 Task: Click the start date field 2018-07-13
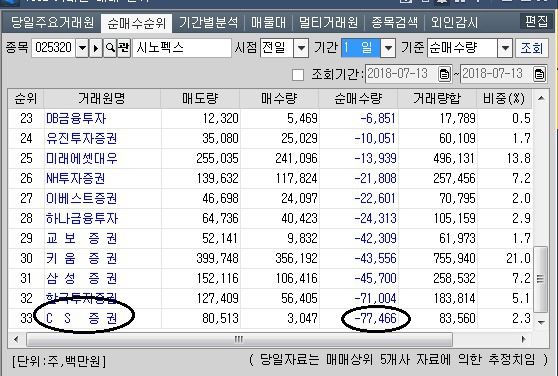(401, 74)
